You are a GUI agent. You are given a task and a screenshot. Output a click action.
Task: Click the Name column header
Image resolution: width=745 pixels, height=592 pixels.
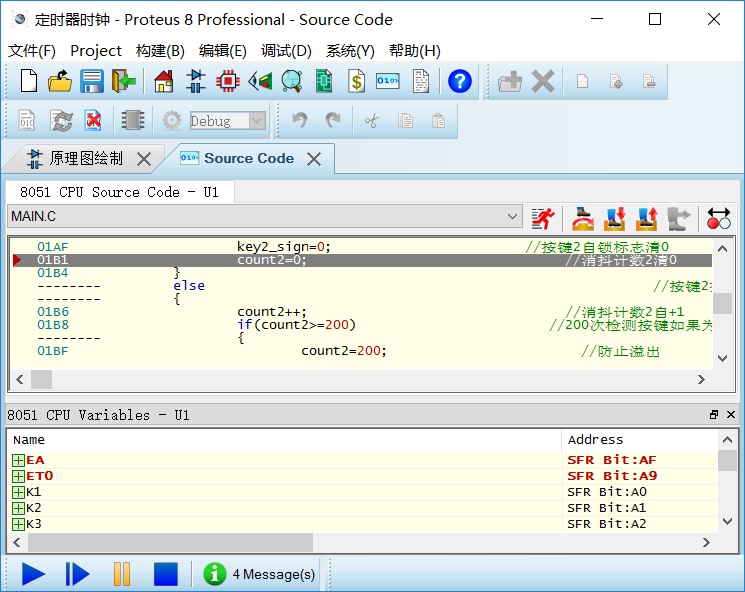(x=284, y=439)
